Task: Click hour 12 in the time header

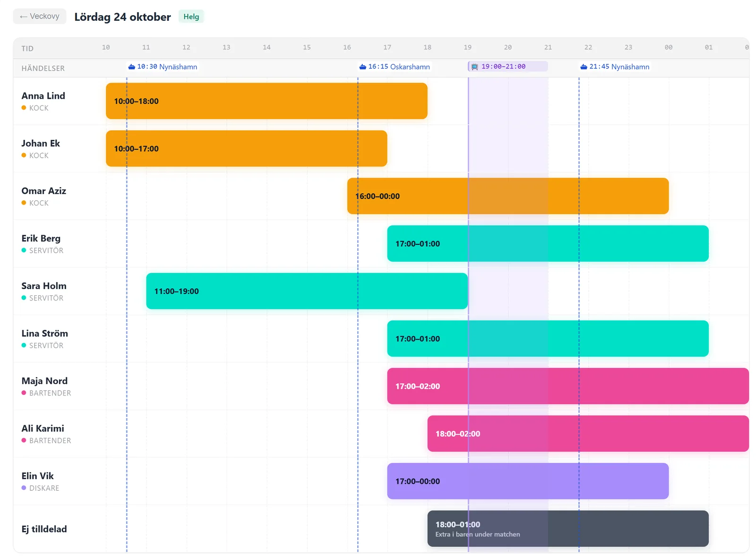Action: (186, 47)
